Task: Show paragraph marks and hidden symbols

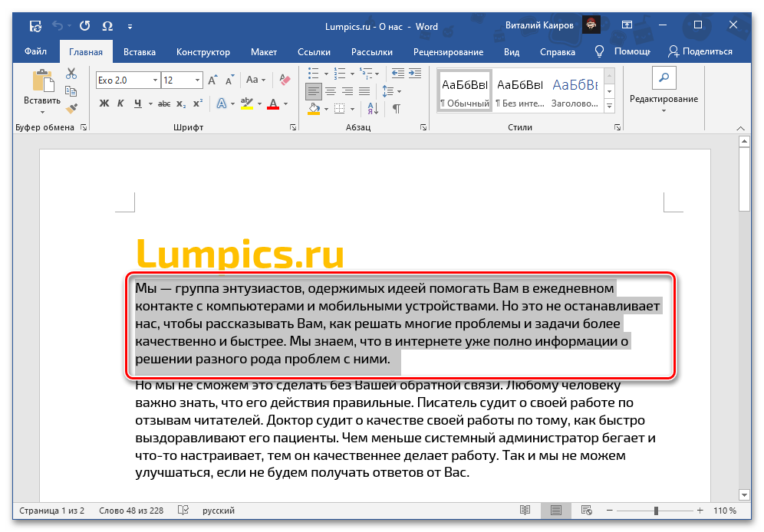Action: [397, 109]
